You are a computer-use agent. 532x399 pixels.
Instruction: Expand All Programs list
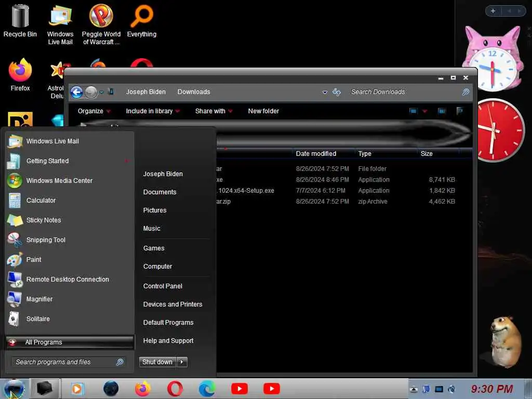(70, 342)
